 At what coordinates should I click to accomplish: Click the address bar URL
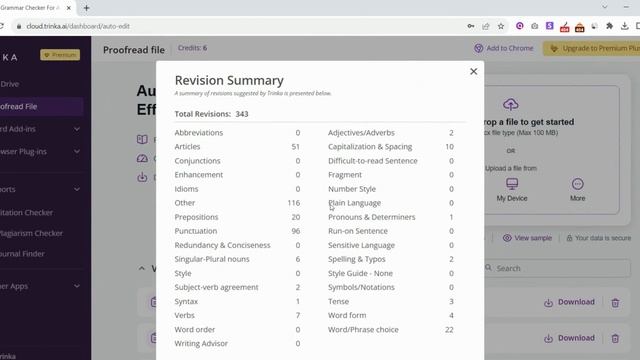point(78,26)
